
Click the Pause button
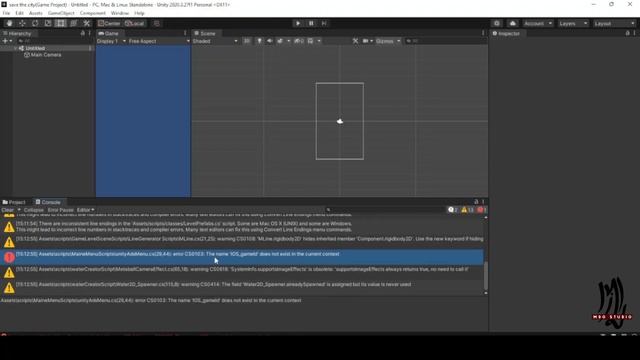pos(311,23)
